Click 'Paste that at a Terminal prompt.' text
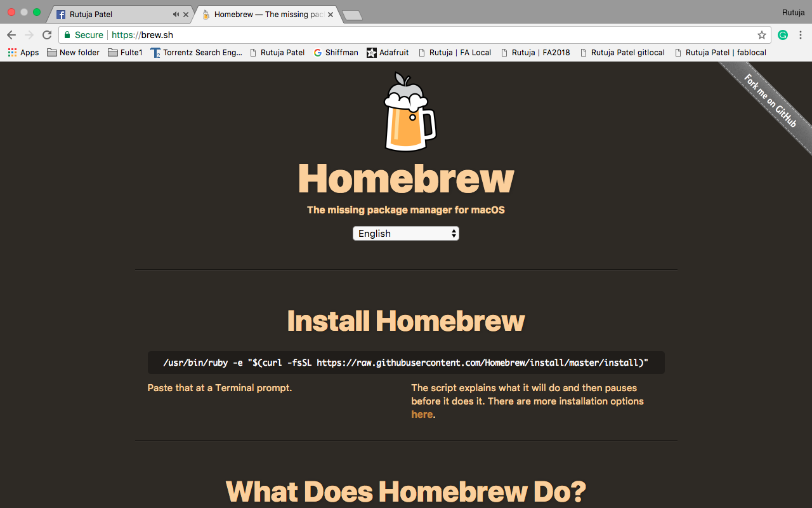The height and width of the screenshot is (508, 812). (x=219, y=388)
